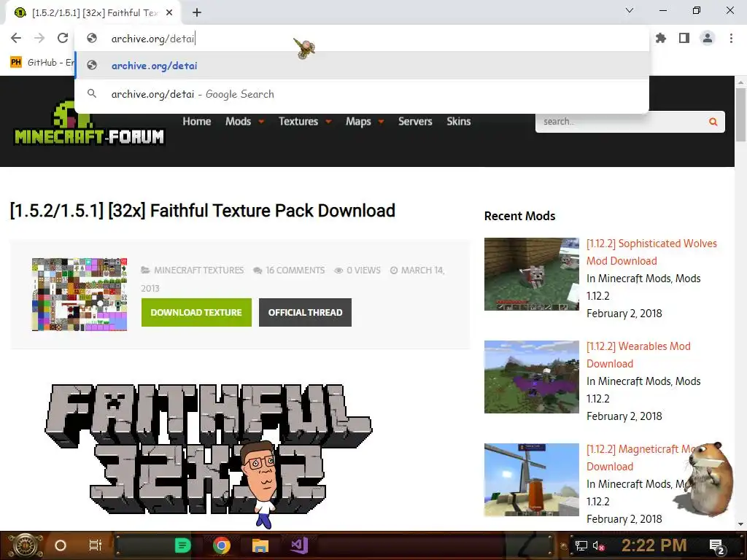Open the Chrome profile avatar
Viewport: 747px width, 560px height.
[x=708, y=38]
